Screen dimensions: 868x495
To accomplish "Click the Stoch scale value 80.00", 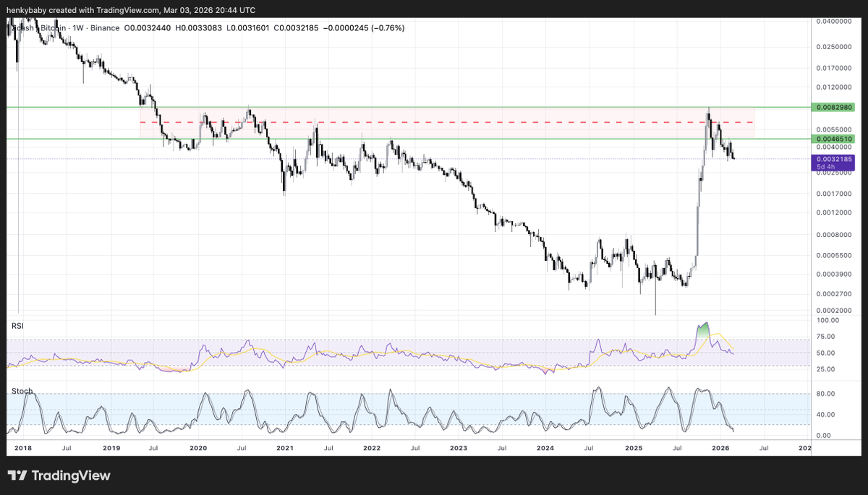I will coord(827,394).
